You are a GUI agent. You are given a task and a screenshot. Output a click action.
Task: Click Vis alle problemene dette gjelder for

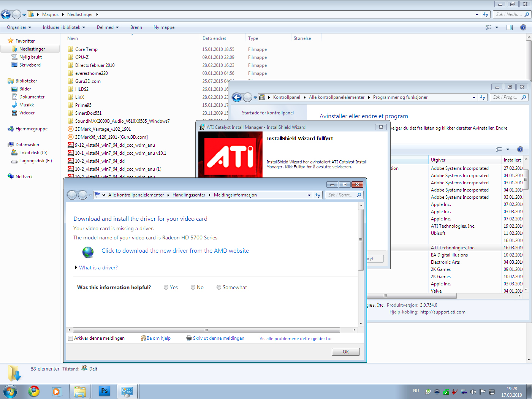click(296, 339)
